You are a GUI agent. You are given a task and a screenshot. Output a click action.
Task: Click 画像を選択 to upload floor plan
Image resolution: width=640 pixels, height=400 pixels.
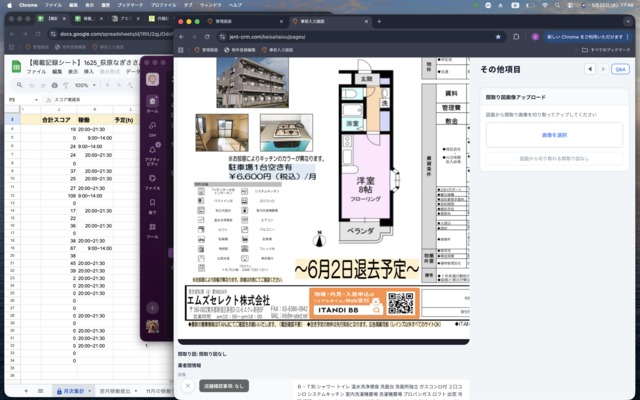click(554, 135)
